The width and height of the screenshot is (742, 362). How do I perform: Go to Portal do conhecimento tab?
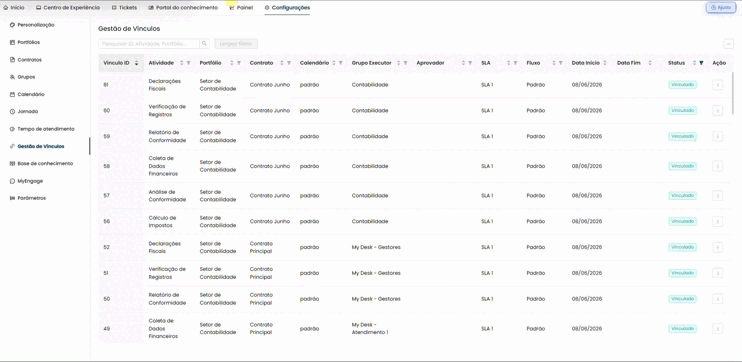tap(183, 8)
